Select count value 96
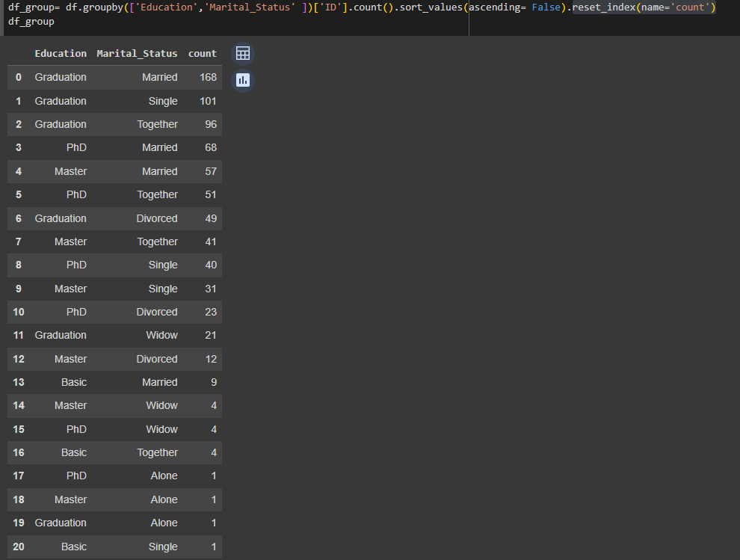This screenshot has width=740, height=560. 211,124
